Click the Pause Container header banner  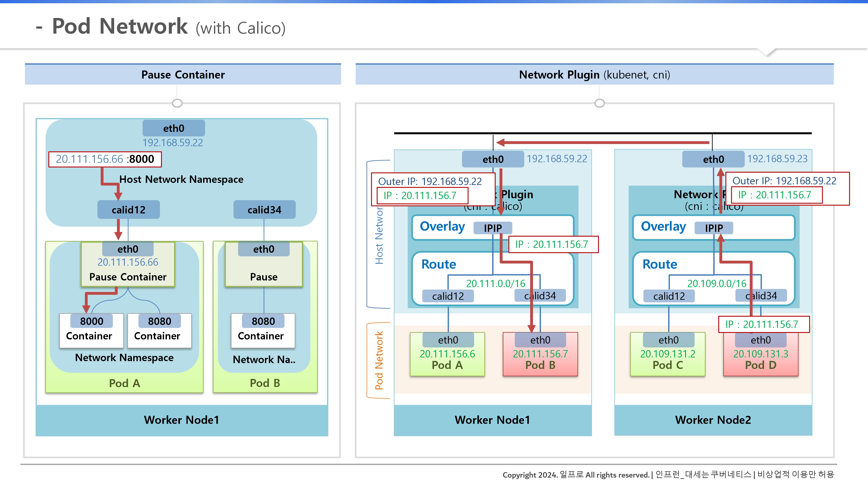coord(183,74)
